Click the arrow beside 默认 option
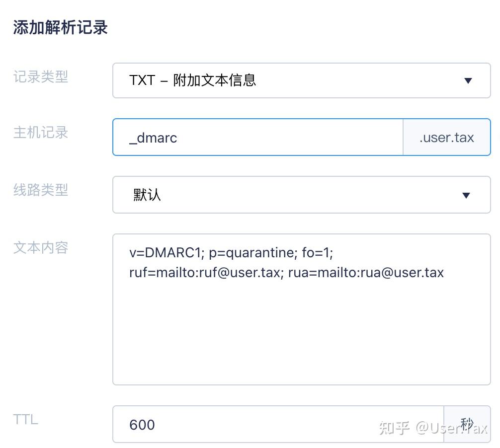The image size is (500, 448). point(466,195)
